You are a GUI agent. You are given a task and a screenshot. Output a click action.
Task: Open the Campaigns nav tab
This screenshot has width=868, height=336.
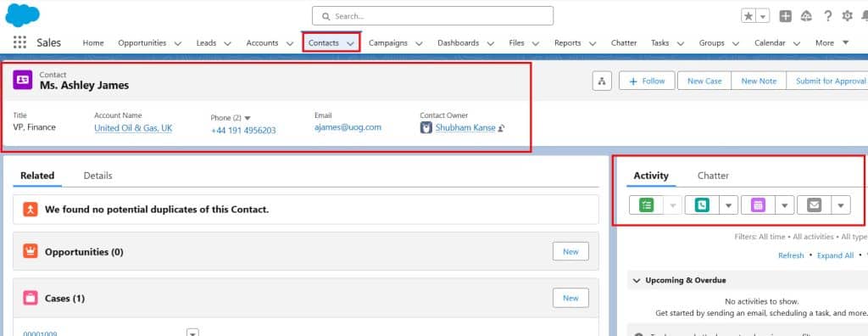(x=388, y=42)
